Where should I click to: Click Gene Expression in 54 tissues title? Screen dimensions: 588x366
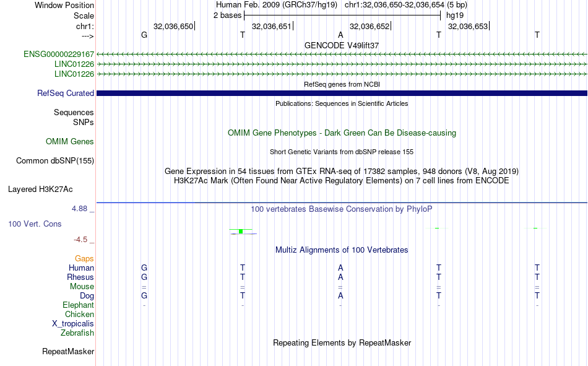(x=341, y=171)
